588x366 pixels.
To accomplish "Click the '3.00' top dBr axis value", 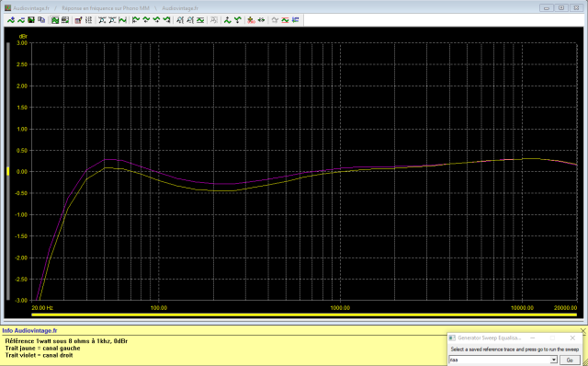I will click(x=22, y=43).
